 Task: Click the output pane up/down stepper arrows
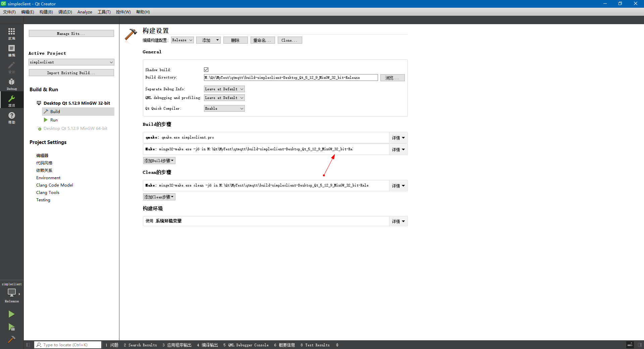337,345
